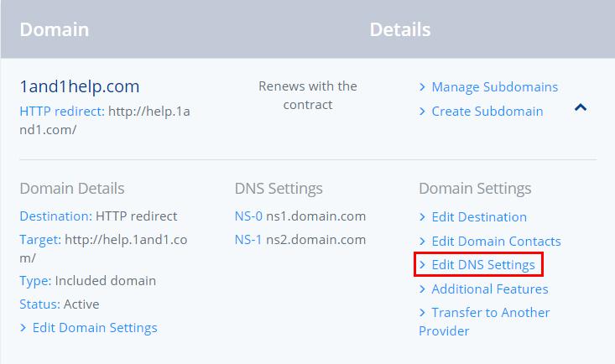Click the arrow icon beside Create Subdomain
This screenshot has height=364, width=615.
click(x=422, y=112)
